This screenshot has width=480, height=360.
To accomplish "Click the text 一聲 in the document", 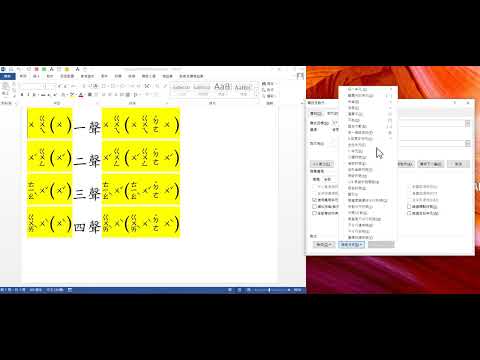I will pyautogui.click(x=87, y=127).
